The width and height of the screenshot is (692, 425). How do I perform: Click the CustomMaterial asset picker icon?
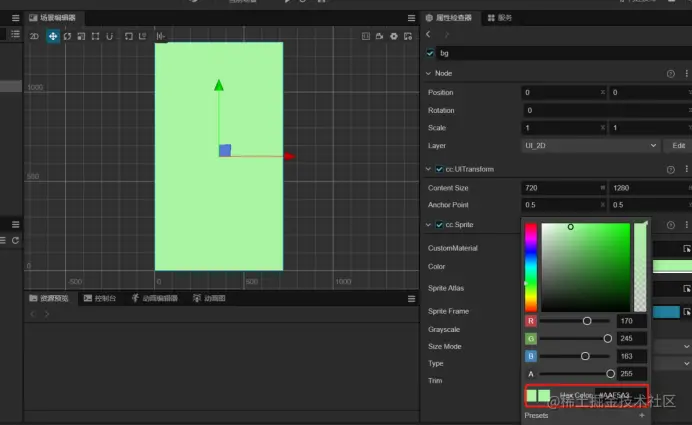click(x=687, y=249)
